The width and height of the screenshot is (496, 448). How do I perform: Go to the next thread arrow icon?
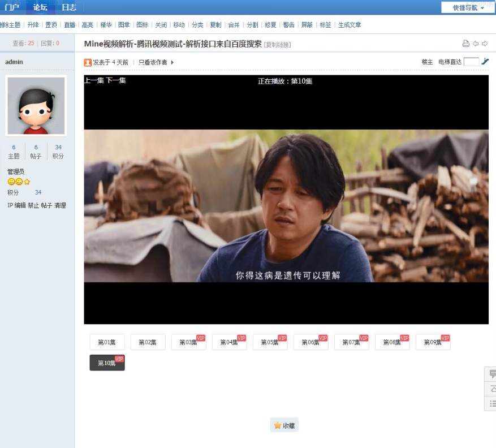tap(485, 44)
